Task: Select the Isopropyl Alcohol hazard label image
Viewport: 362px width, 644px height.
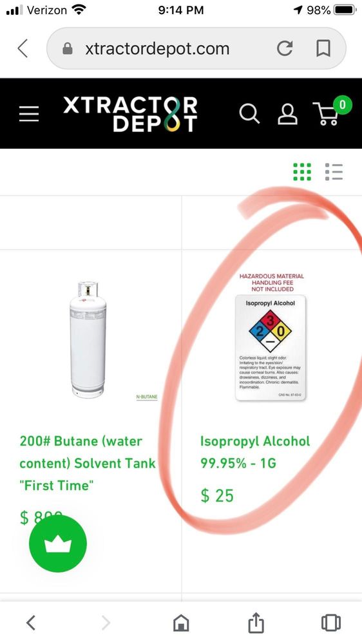Action: click(271, 337)
